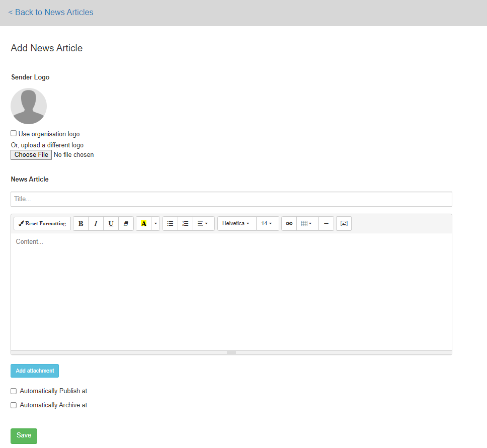
Task: Click the eraser clear-style icon
Action: 126,224
